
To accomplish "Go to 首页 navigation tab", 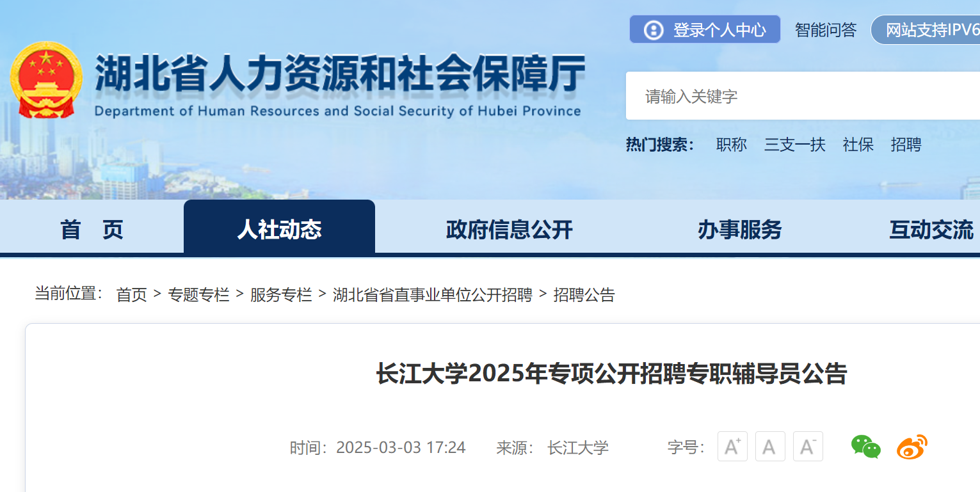I will (92, 229).
